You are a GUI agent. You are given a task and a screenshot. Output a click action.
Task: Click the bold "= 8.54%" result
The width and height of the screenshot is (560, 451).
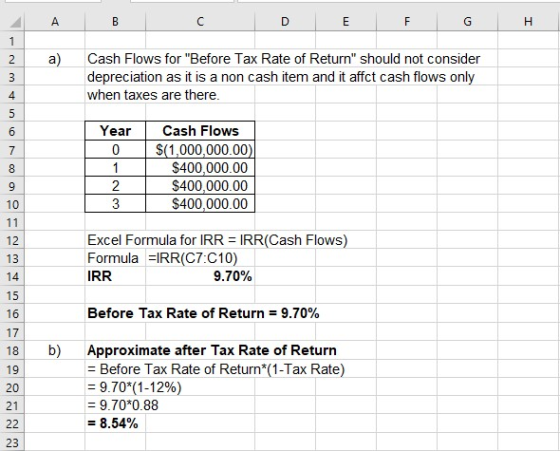112,424
